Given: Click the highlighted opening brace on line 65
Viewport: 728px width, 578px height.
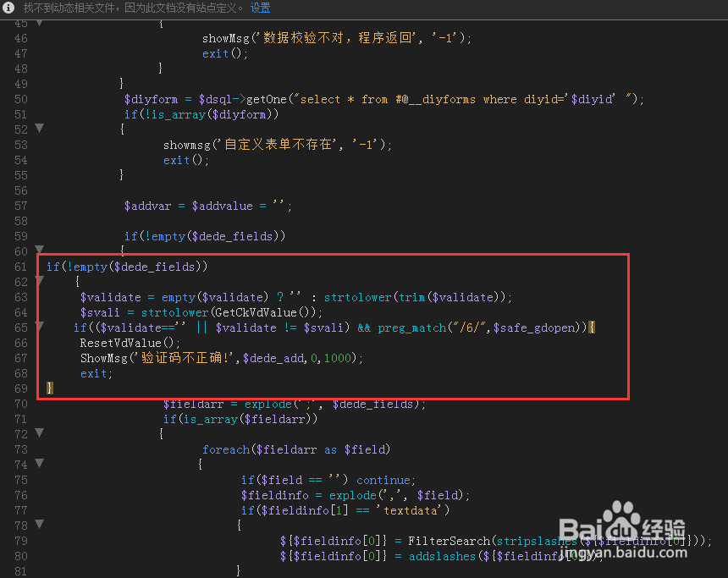Looking at the screenshot, I should [x=592, y=328].
